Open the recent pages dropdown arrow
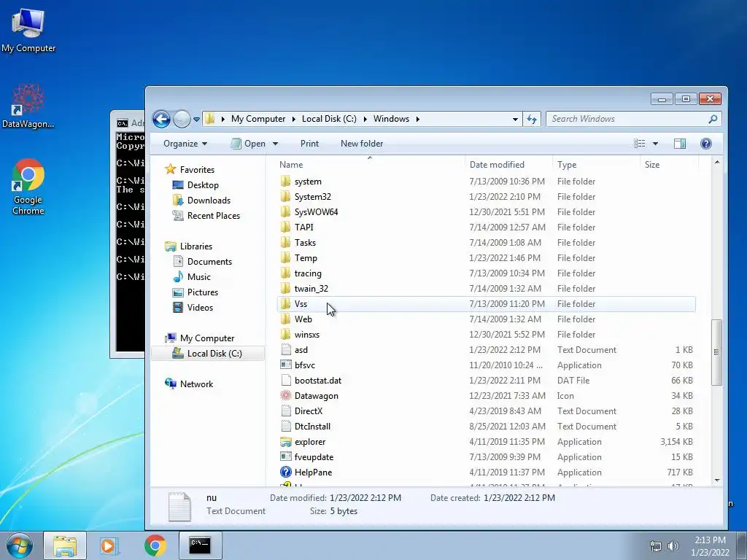This screenshot has height=560, width=747. tap(196, 120)
